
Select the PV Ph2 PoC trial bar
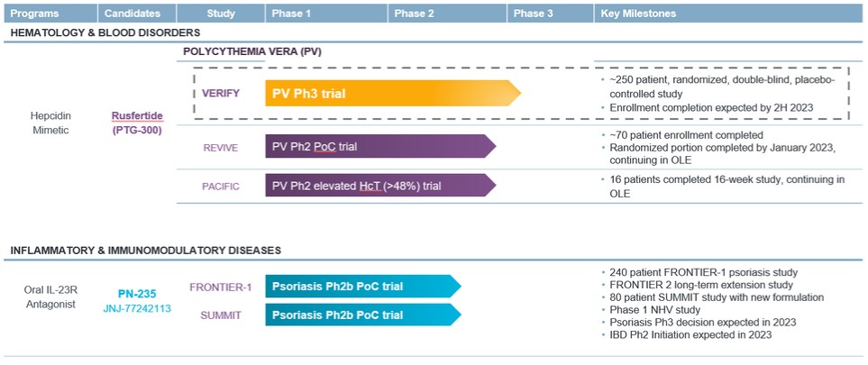[380, 146]
